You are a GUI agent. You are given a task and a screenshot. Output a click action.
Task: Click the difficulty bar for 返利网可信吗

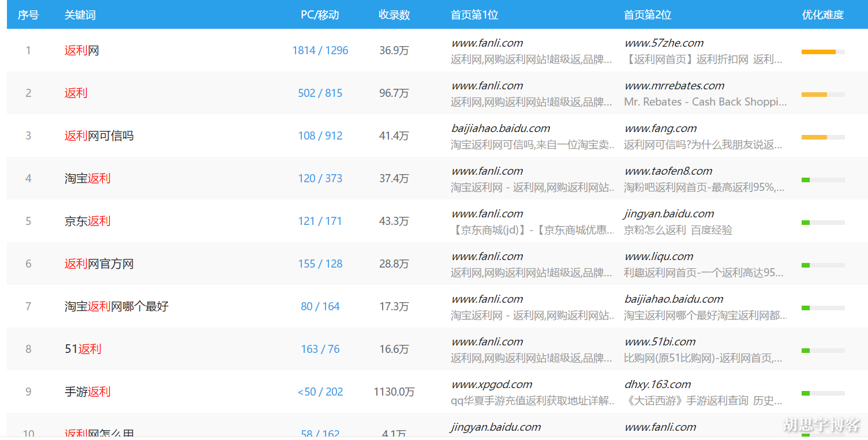(x=823, y=137)
